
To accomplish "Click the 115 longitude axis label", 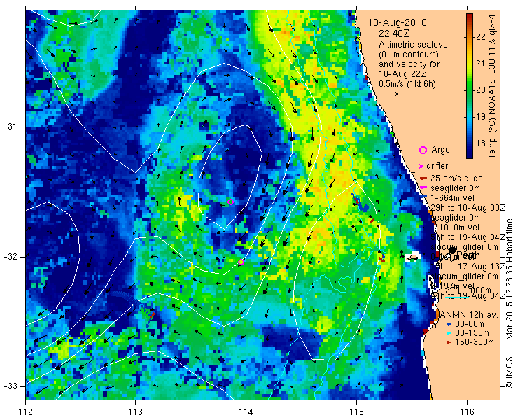I will point(356,412).
